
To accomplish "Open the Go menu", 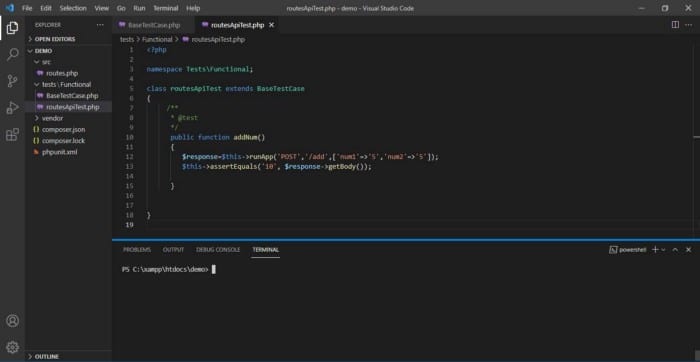I will click(x=121, y=8).
